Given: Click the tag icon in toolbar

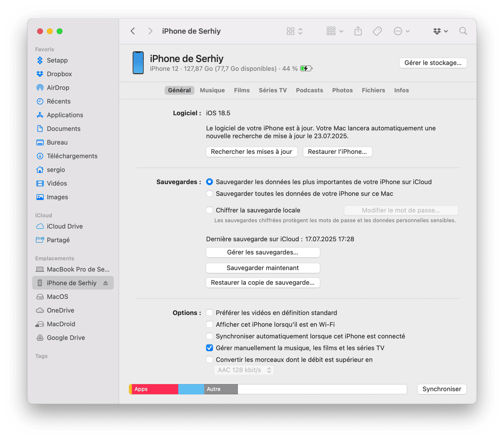Looking at the screenshot, I should click(x=377, y=31).
